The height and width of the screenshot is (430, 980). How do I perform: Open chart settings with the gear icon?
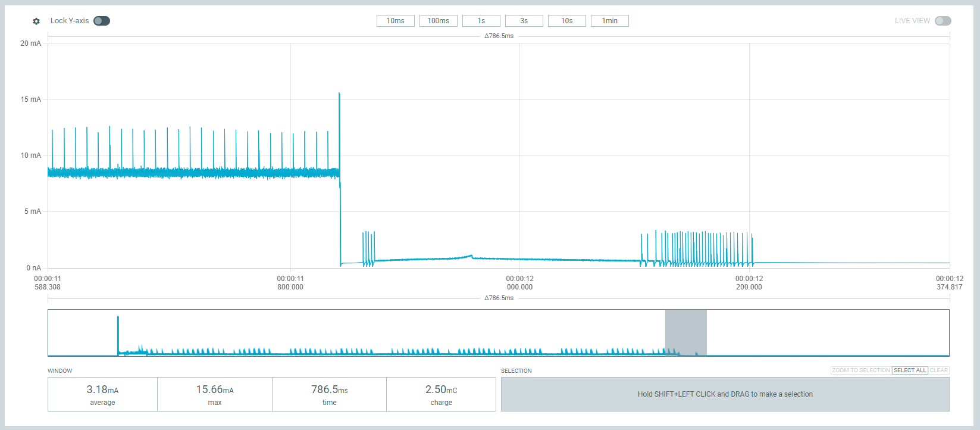(36, 21)
